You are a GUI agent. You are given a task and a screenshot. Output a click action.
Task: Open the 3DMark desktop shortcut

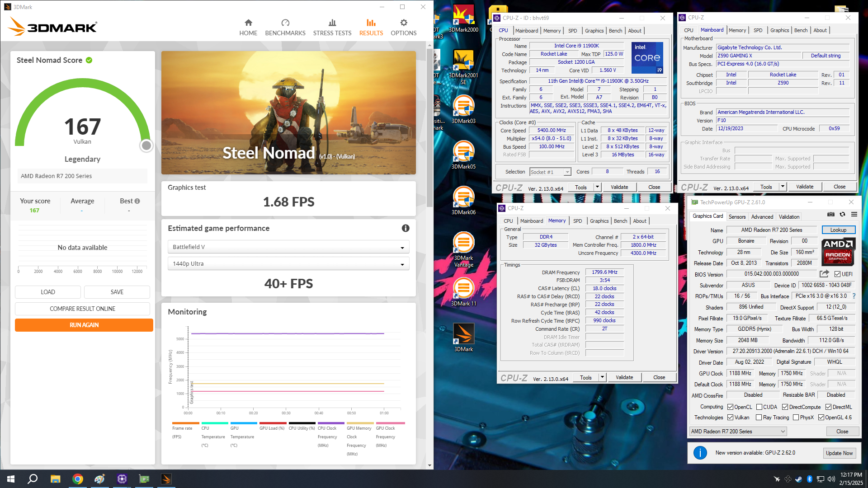[463, 337]
